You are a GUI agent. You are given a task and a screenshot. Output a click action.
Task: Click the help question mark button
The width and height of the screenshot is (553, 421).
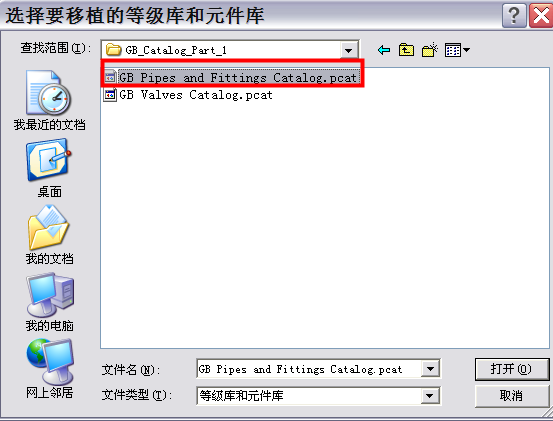[x=514, y=15]
